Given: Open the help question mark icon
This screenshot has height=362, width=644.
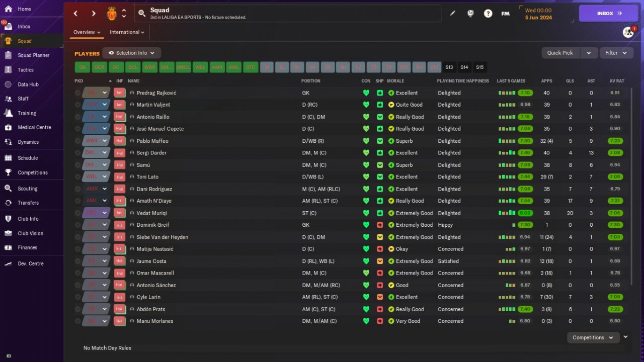Looking at the screenshot, I should click(488, 14).
